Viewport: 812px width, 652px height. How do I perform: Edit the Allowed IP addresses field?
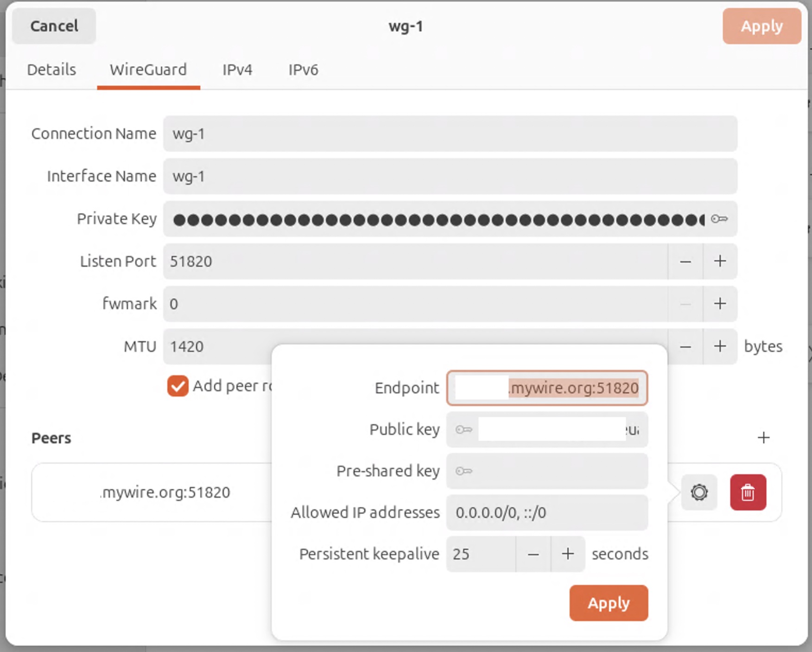[x=547, y=512]
